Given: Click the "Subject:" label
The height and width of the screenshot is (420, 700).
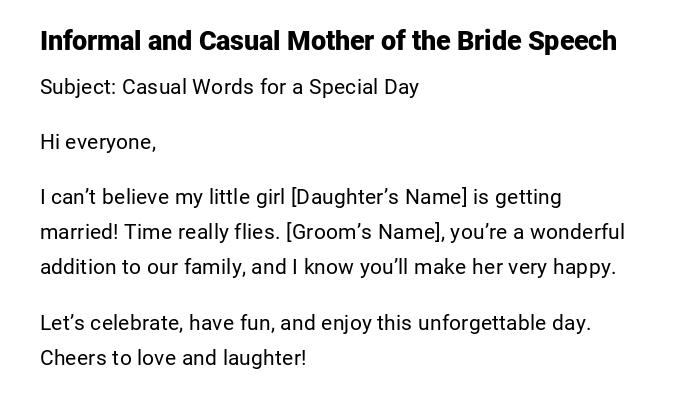Looking at the screenshot, I should (x=77, y=87).
